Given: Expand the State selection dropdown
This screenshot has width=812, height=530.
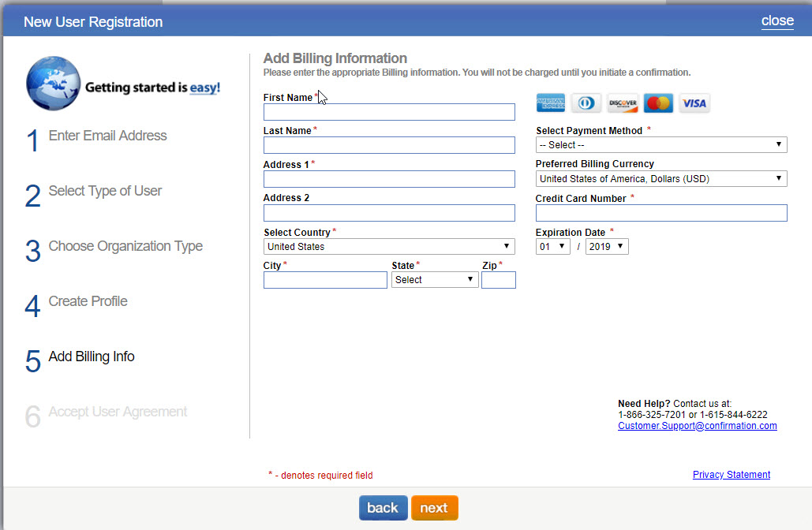Looking at the screenshot, I should [x=434, y=279].
